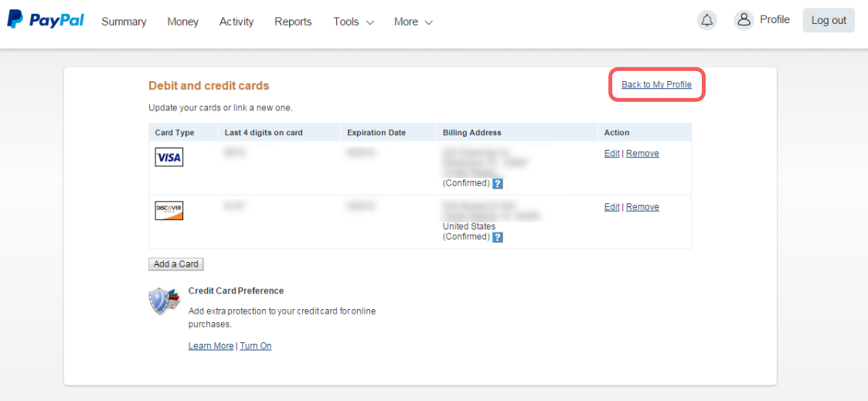Go to the Summary tab
Image resolution: width=868 pixels, height=401 pixels.
coord(124,22)
